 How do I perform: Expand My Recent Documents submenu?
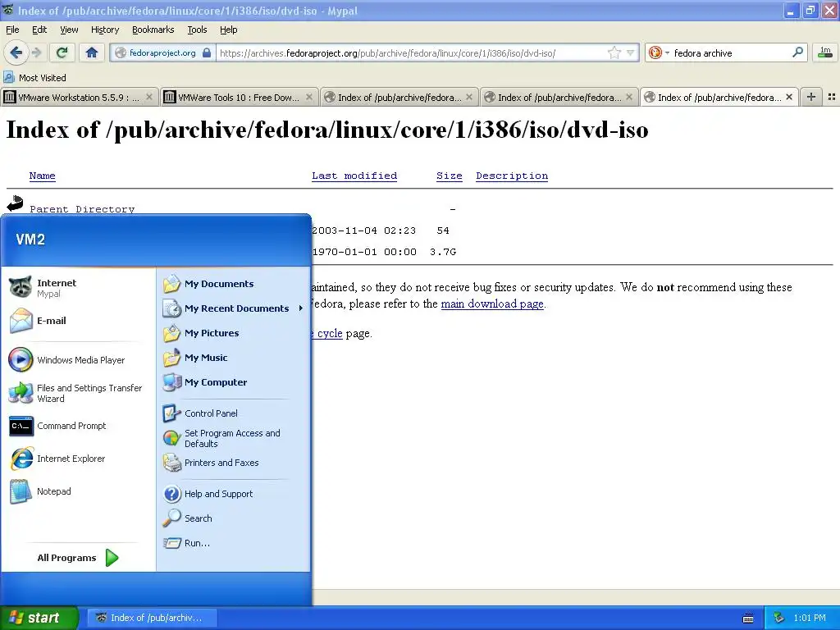click(x=234, y=308)
